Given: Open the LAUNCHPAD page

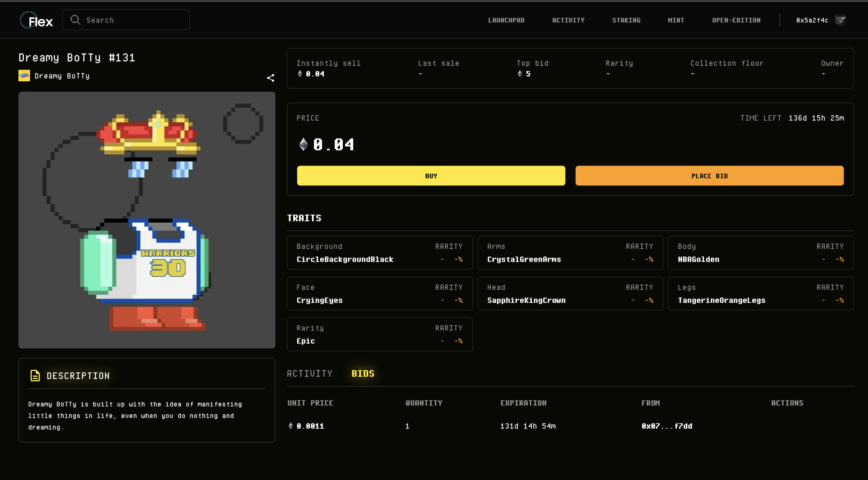Looking at the screenshot, I should [506, 20].
